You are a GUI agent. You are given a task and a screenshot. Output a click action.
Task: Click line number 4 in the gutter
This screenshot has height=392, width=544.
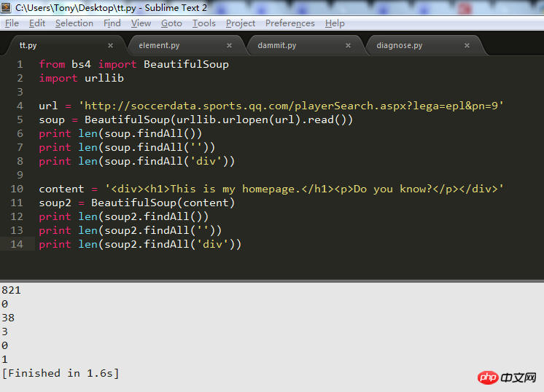pos(20,106)
